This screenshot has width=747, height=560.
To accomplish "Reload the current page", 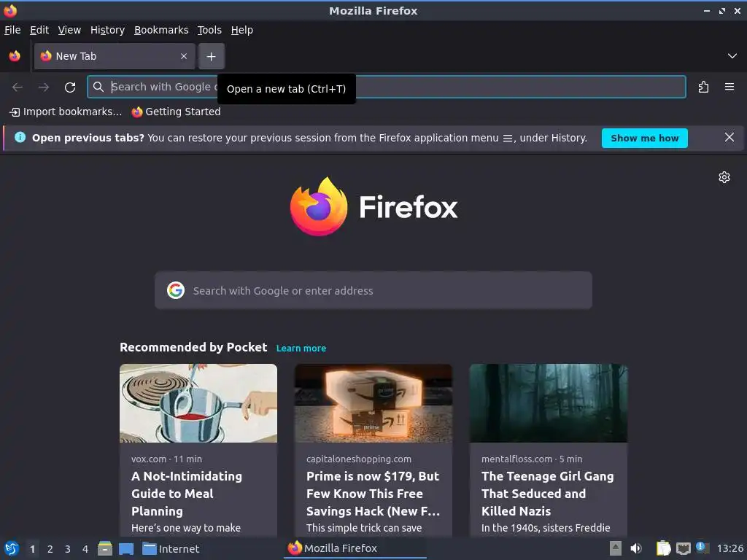I will coord(70,87).
